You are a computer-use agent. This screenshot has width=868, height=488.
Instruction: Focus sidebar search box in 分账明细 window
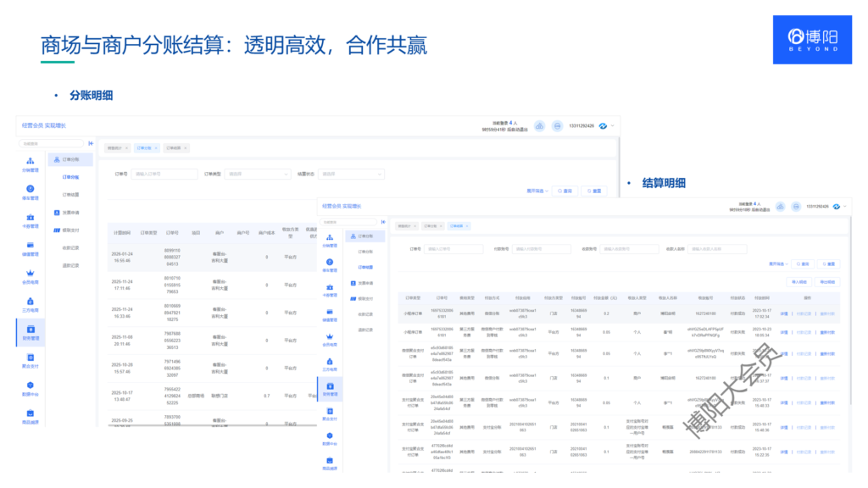click(51, 143)
